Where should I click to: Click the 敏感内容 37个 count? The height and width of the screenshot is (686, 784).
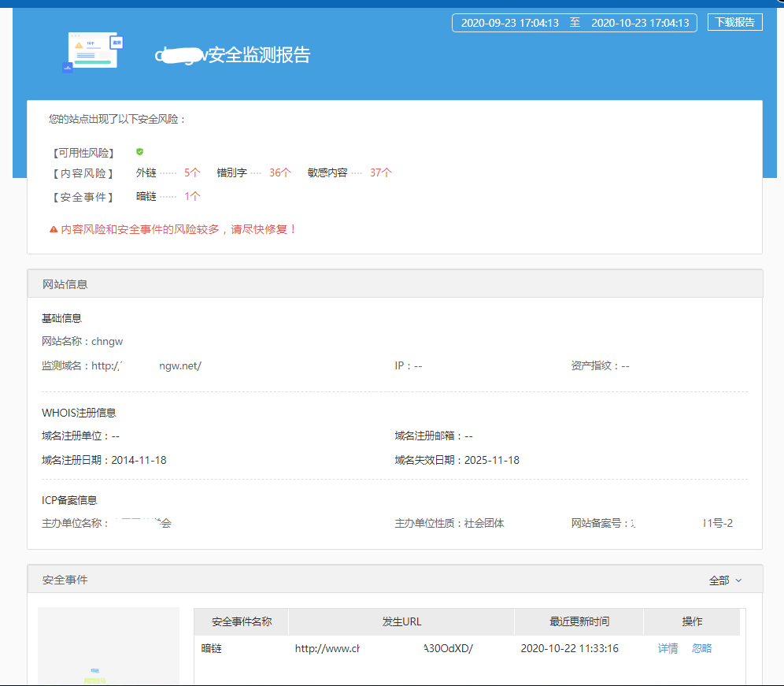[381, 173]
